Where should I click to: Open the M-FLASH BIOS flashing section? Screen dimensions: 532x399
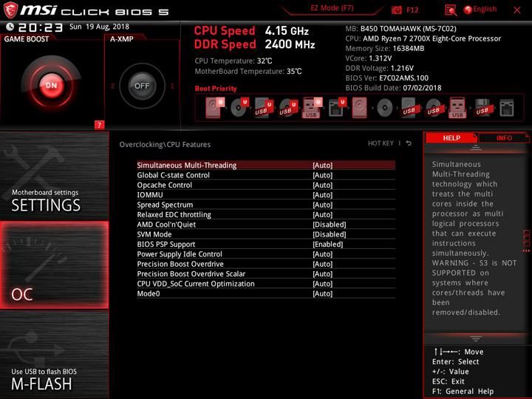click(x=54, y=354)
